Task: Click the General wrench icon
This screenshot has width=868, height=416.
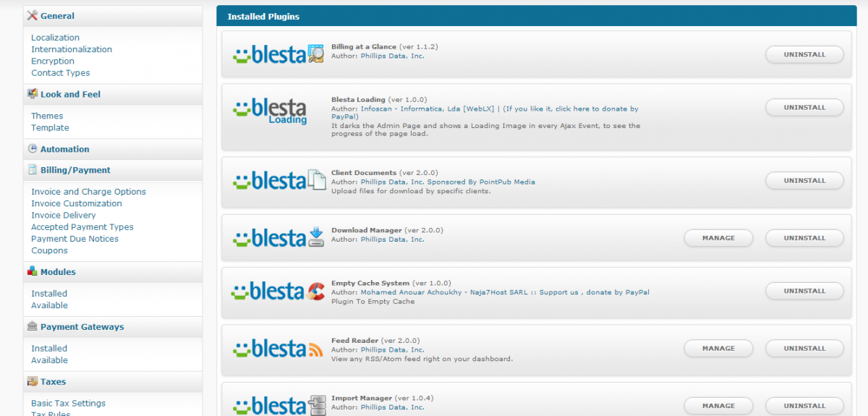Action: click(x=32, y=15)
